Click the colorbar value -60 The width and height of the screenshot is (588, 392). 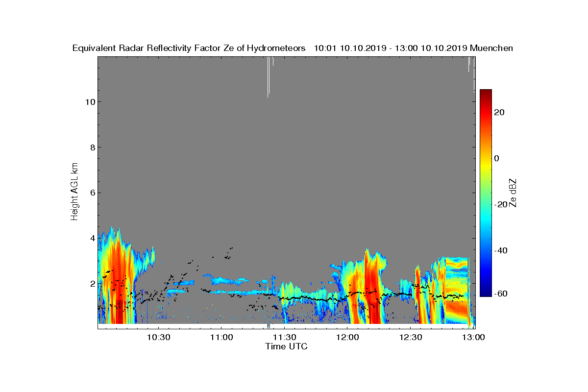[x=500, y=294]
